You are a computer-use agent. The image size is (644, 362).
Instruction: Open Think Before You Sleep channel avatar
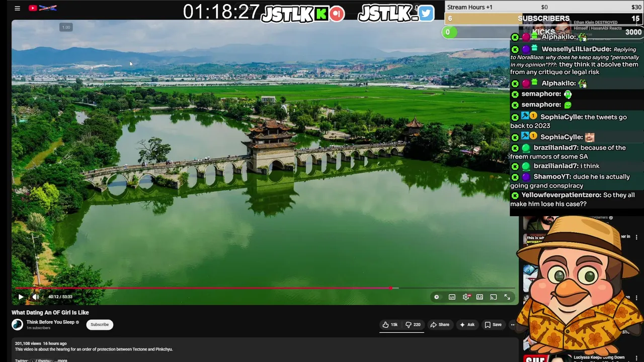click(18, 324)
